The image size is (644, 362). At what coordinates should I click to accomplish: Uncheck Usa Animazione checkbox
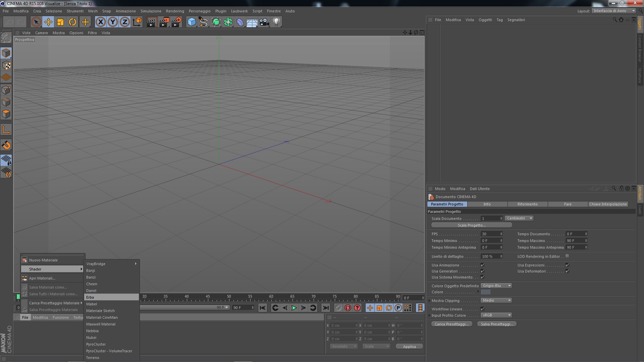pos(482,265)
